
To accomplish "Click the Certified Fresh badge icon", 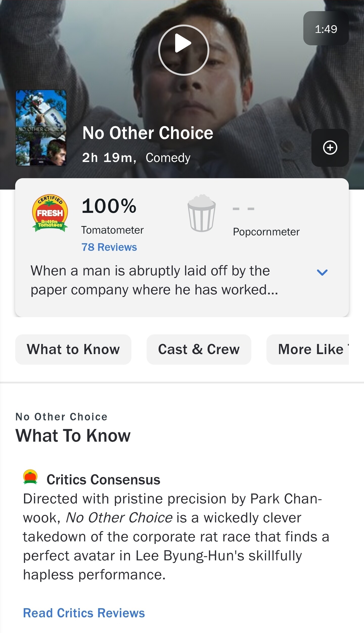I will coord(50,213).
